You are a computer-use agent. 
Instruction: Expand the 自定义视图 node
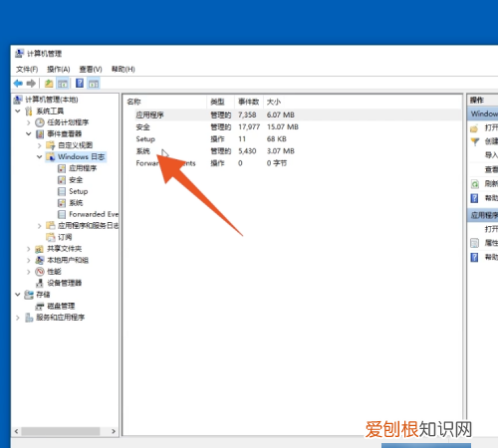click(x=39, y=145)
